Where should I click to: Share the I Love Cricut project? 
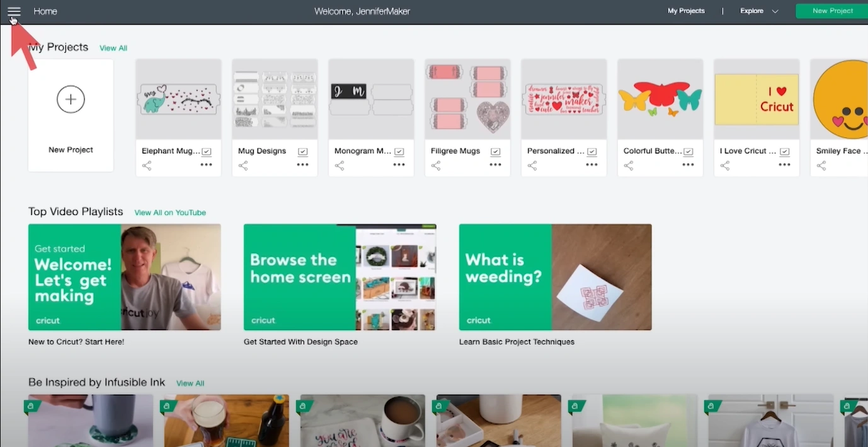pos(725,166)
